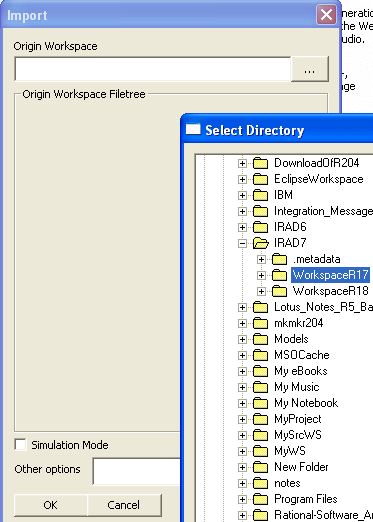Click the Select Directory title bar icon
The height and width of the screenshot is (522, 373).
coord(193,129)
